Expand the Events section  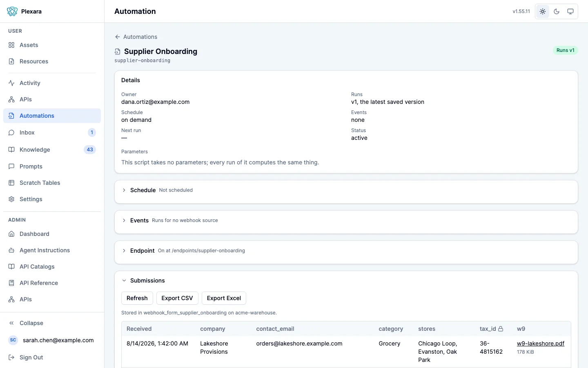346,220
